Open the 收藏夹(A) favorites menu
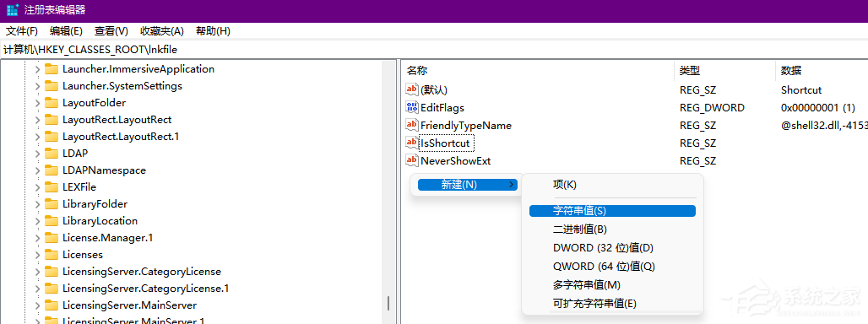Viewport: 868px width, 324px height. [162, 31]
